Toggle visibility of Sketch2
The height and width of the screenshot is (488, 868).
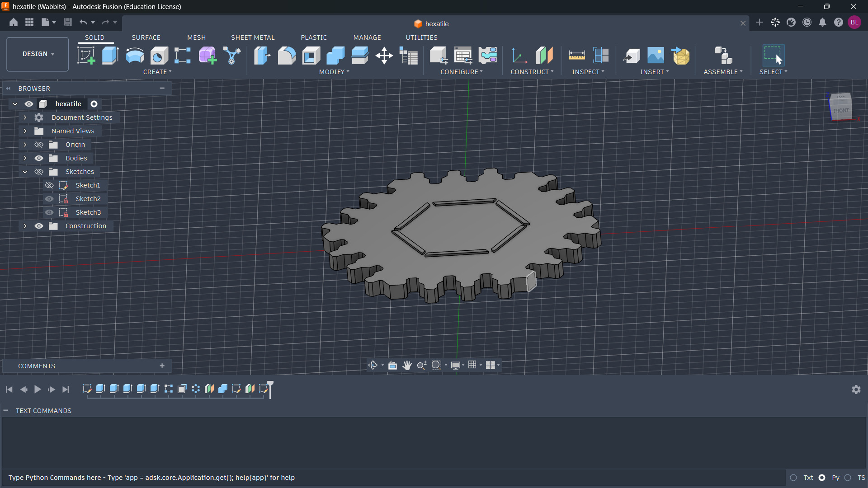click(49, 199)
